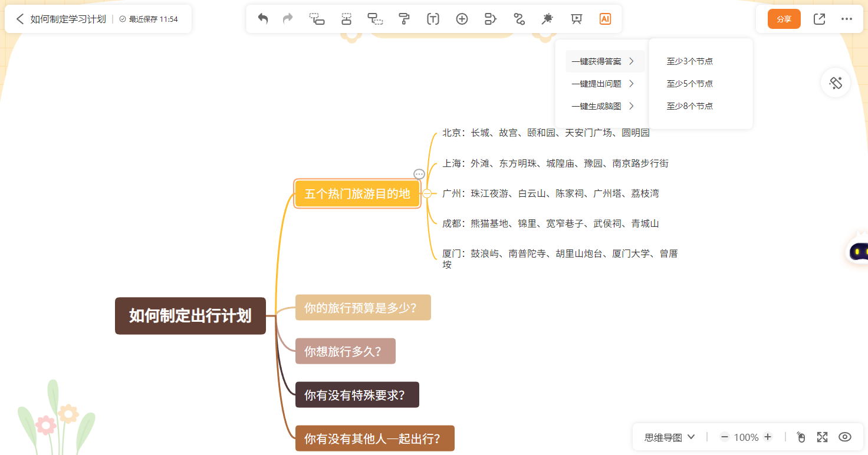Click the orange 分享 button
Screen dimensions: 868x455
[x=784, y=19]
